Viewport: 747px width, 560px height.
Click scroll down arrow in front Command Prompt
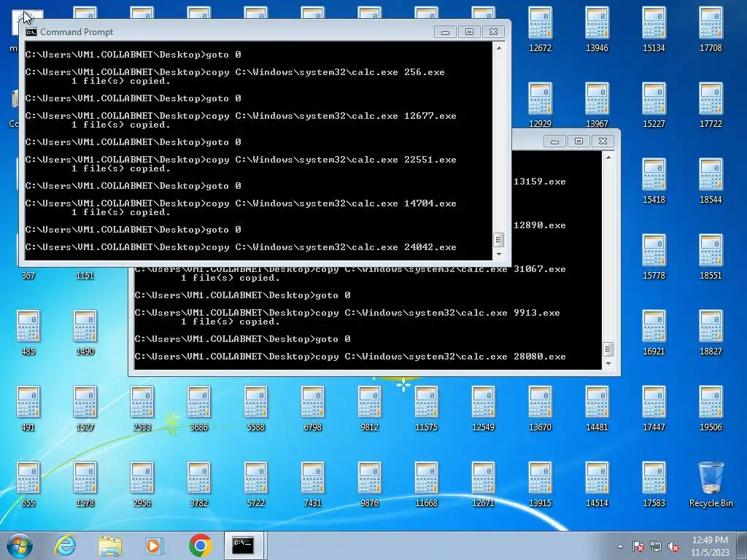pyautogui.click(x=499, y=254)
